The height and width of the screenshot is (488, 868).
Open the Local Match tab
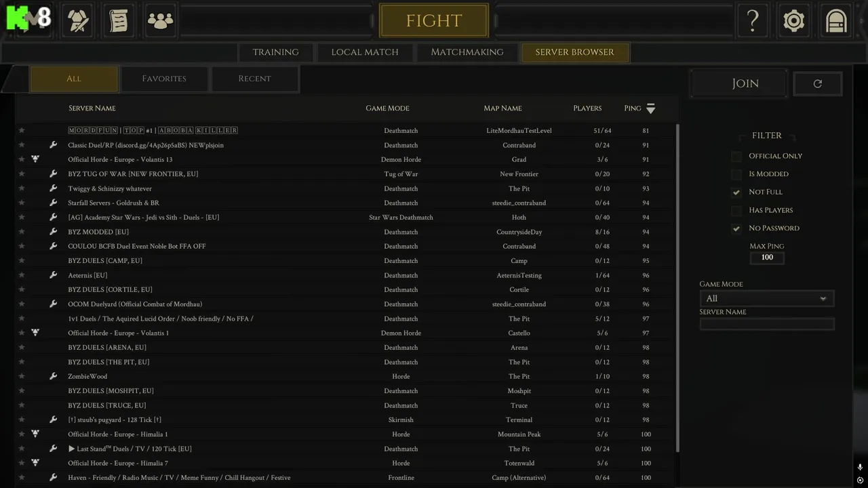[365, 52]
